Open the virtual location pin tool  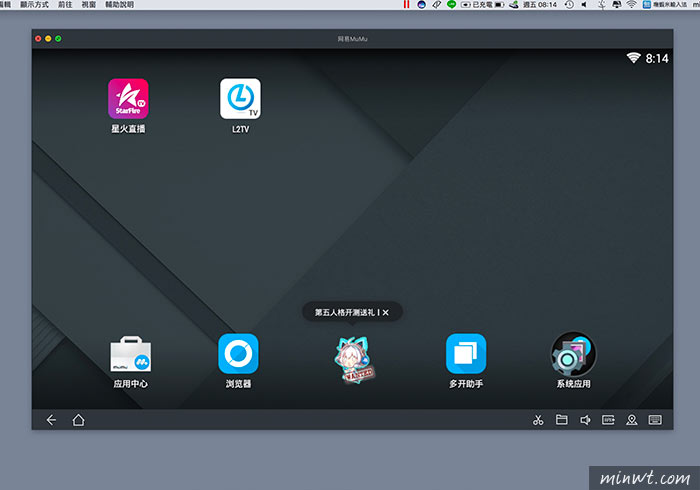[x=632, y=420]
